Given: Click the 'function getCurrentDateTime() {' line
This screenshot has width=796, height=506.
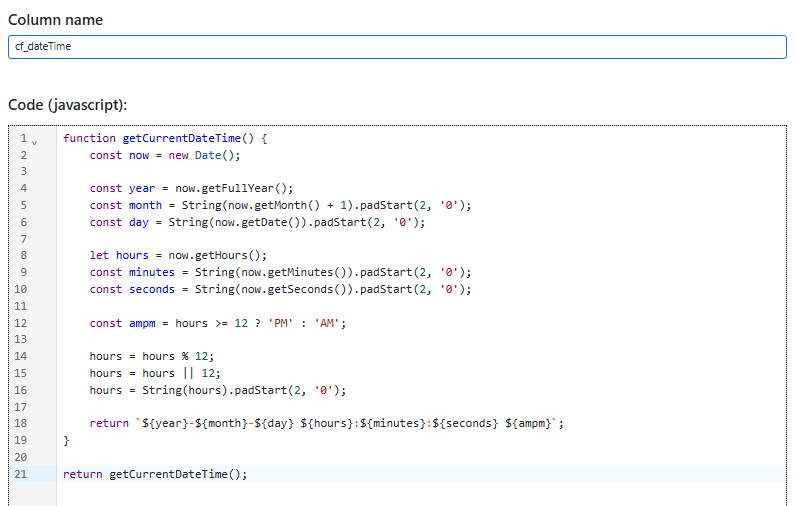Looking at the screenshot, I should (165, 139).
